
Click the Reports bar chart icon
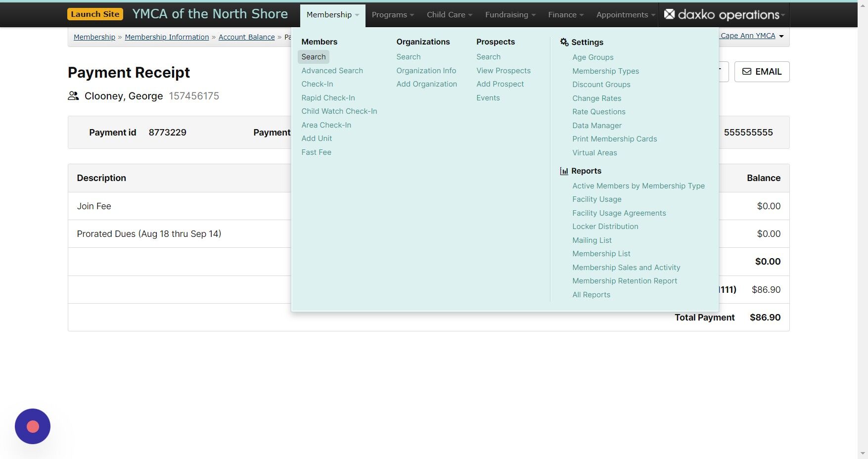(x=564, y=171)
